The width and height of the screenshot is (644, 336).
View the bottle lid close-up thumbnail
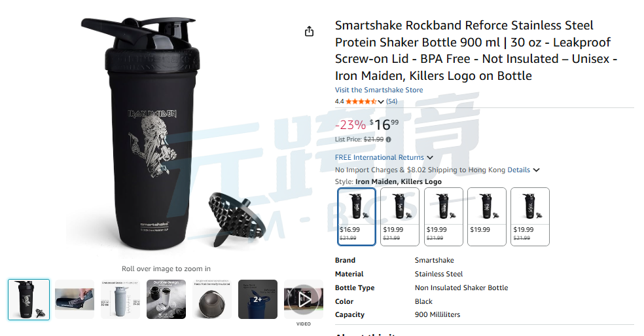pos(212,299)
